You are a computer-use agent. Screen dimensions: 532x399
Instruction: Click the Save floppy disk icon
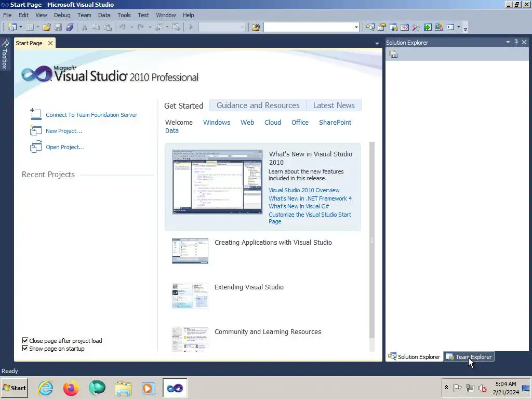pos(58,27)
